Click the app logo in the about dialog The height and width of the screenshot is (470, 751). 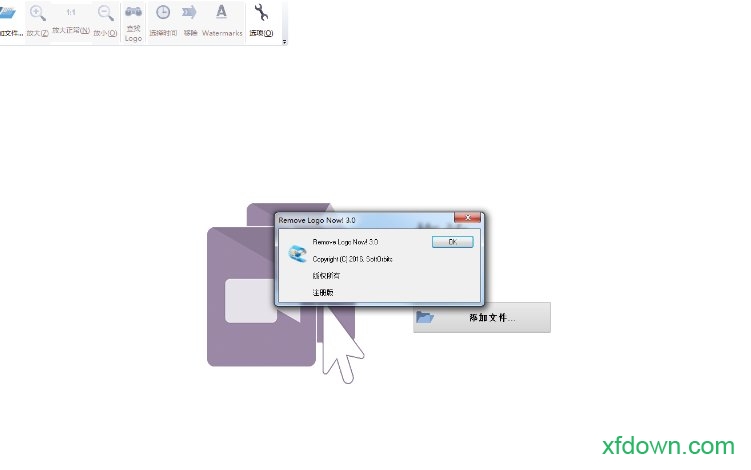click(x=297, y=253)
